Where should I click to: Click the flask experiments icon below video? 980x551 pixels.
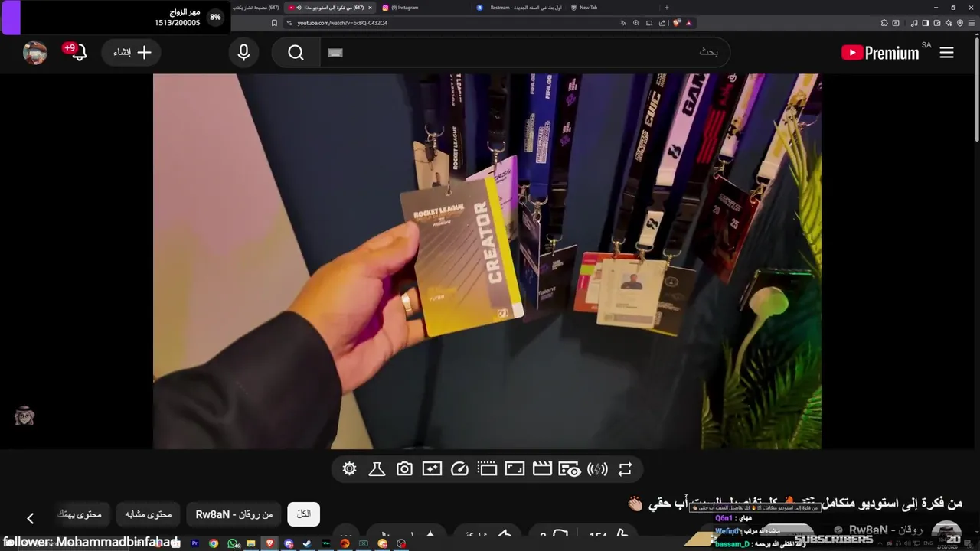(x=377, y=469)
